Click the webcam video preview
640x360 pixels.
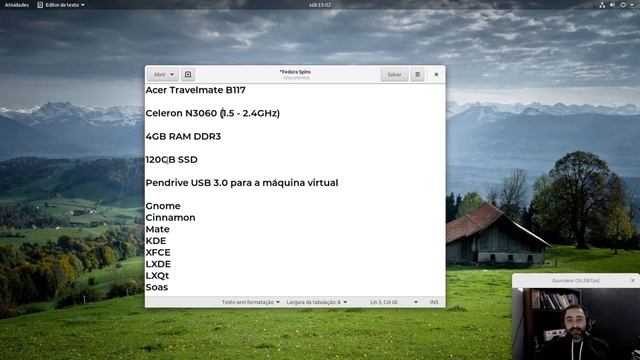[576, 324]
